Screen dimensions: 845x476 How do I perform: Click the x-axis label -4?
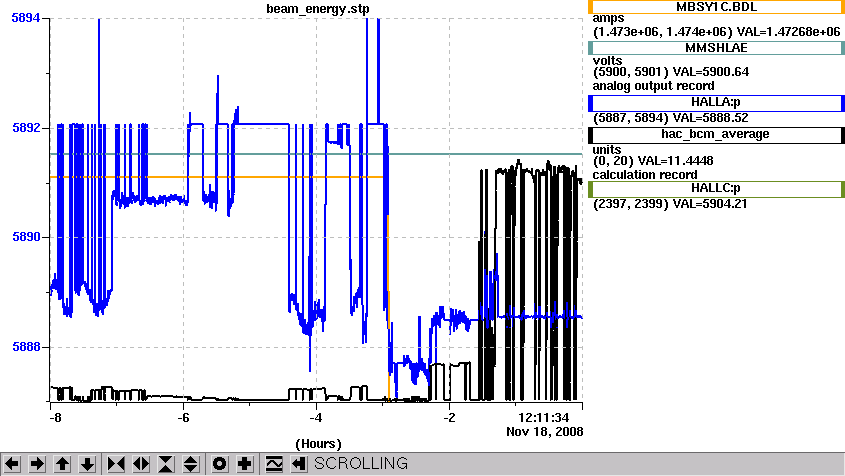pos(316,418)
